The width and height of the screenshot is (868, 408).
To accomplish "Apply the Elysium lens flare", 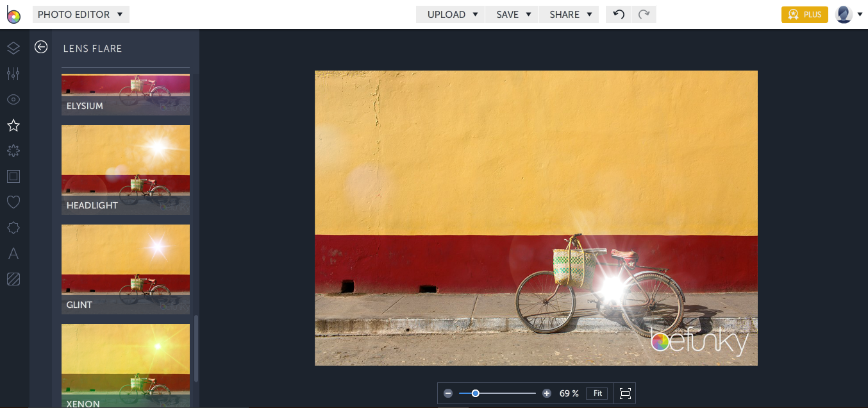I will click(126, 95).
